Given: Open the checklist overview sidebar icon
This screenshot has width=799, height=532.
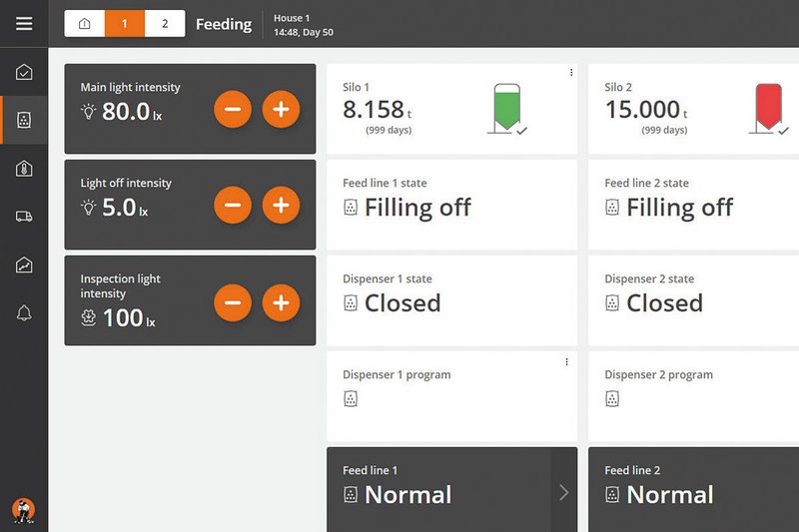Looking at the screenshot, I should pyautogui.click(x=24, y=72).
